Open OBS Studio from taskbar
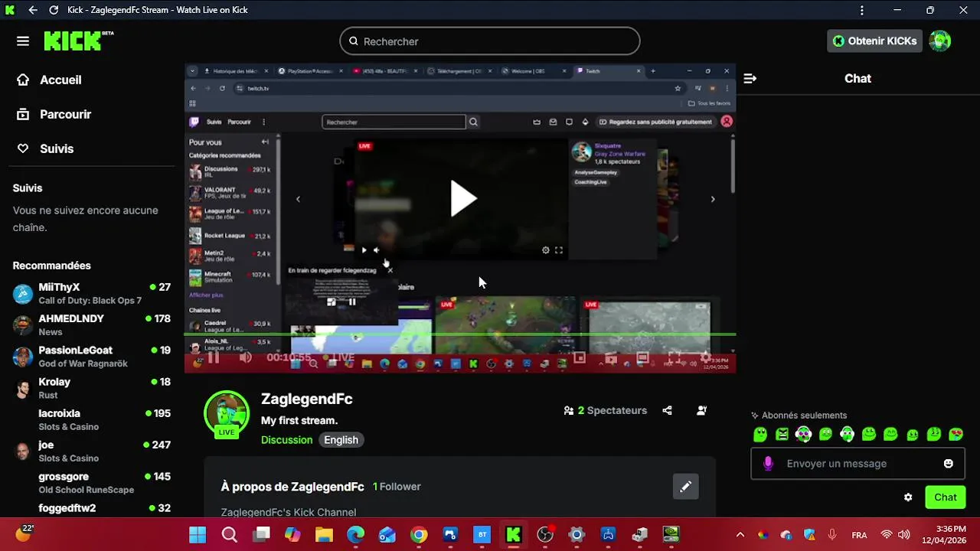Viewport: 980px width, 551px height. tap(545, 534)
